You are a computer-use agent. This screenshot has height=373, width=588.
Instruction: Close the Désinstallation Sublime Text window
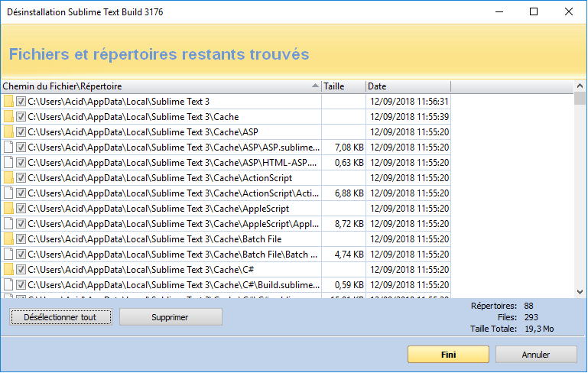point(569,11)
